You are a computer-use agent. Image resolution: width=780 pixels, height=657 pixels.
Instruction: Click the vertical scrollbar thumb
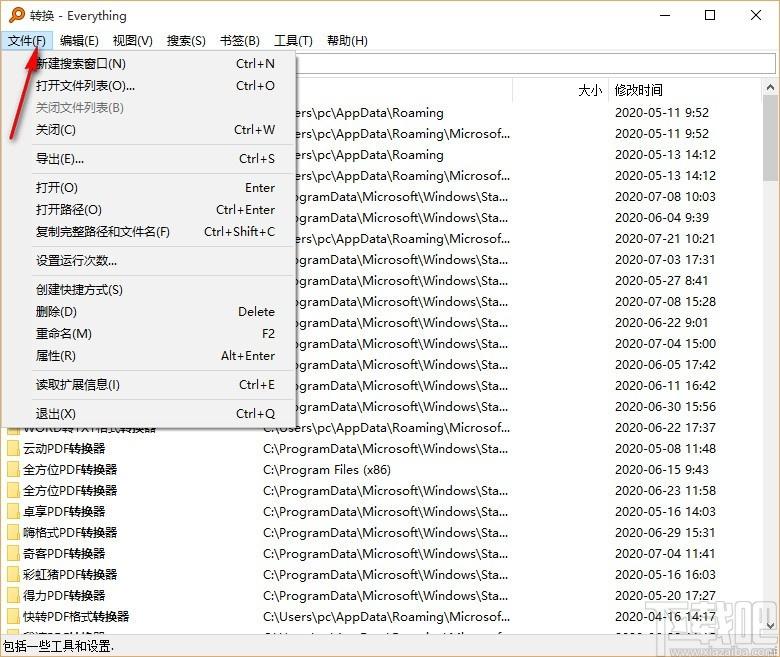click(770, 139)
